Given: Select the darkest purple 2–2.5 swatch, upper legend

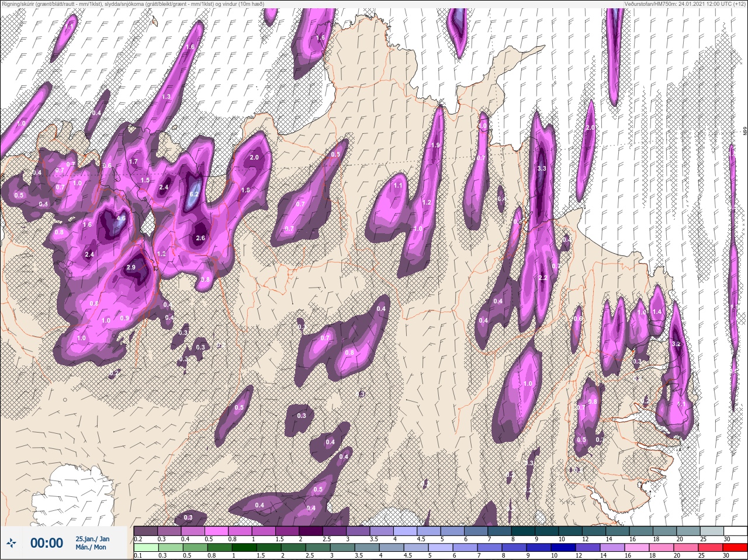Looking at the screenshot, I should point(311,531).
